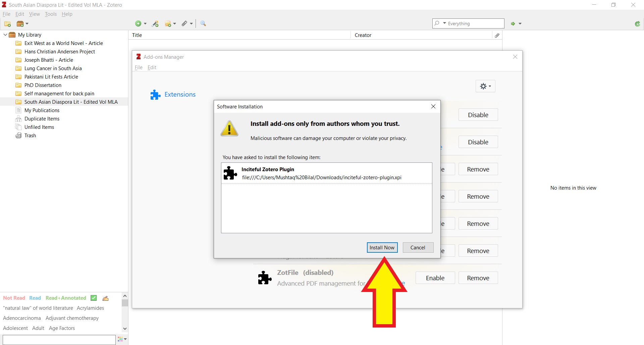Click Install Now button
644x345 pixels.
[382, 248]
